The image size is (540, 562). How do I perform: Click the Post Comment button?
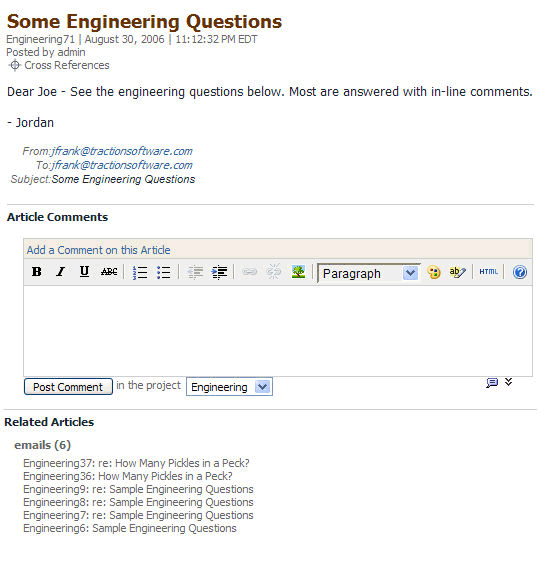pyautogui.click(x=68, y=387)
